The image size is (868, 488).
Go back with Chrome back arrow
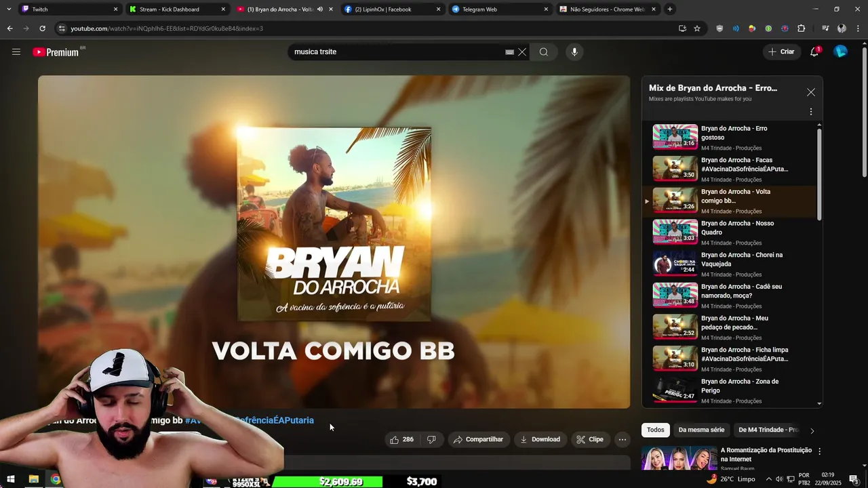click(x=9, y=28)
